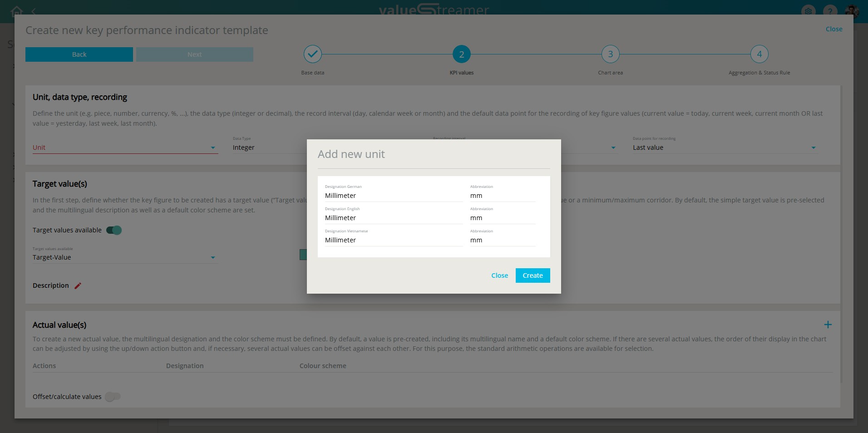Go to step 3 Chart area
The height and width of the screenshot is (433, 868).
point(610,54)
